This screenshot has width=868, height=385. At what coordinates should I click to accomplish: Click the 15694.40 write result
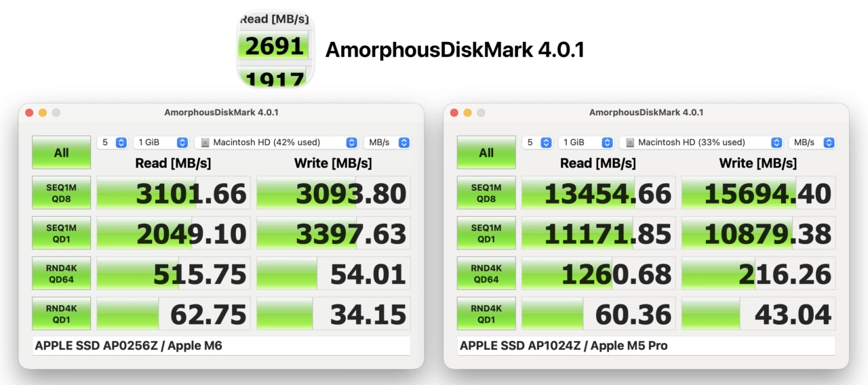click(759, 193)
